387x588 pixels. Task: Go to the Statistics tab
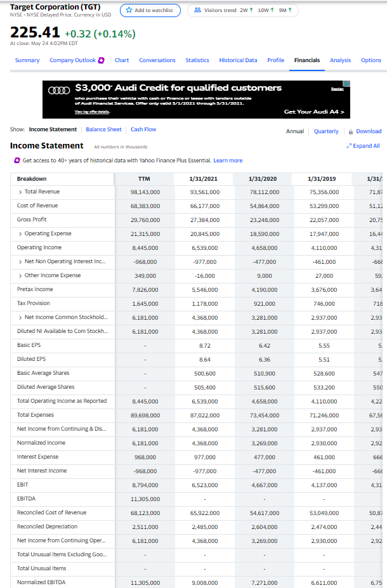(x=197, y=60)
